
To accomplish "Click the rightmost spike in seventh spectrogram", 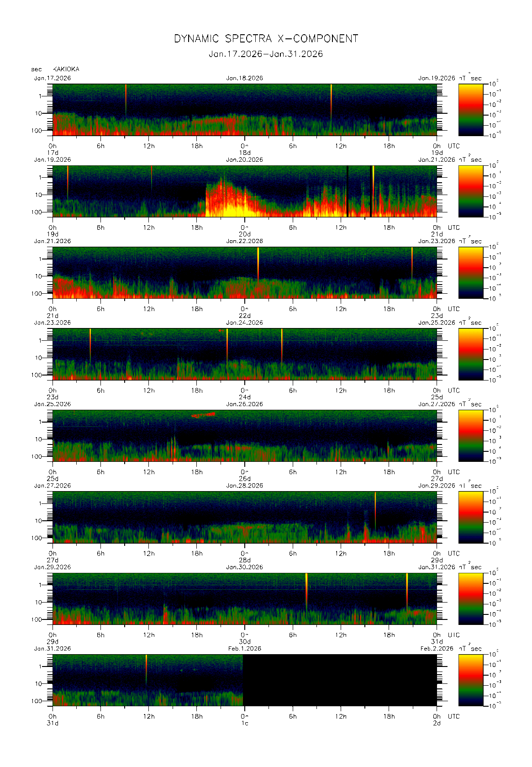I will [x=407, y=589].
